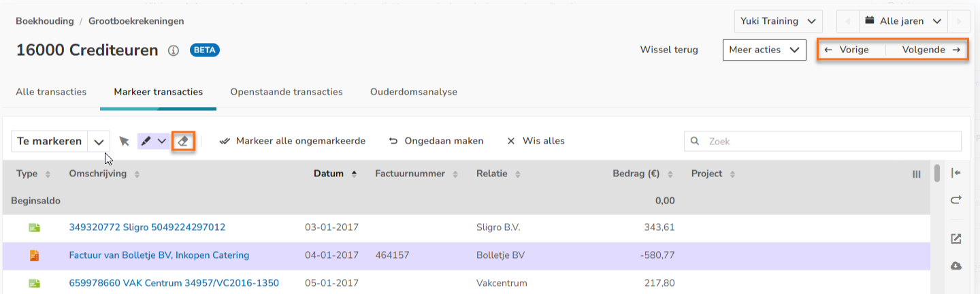The image size is (980, 294).
Task: Expand the Meer acties menu
Action: (x=764, y=50)
